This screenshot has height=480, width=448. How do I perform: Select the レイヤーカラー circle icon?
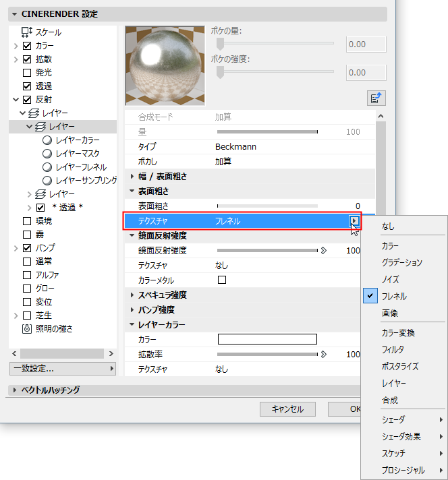(47, 140)
